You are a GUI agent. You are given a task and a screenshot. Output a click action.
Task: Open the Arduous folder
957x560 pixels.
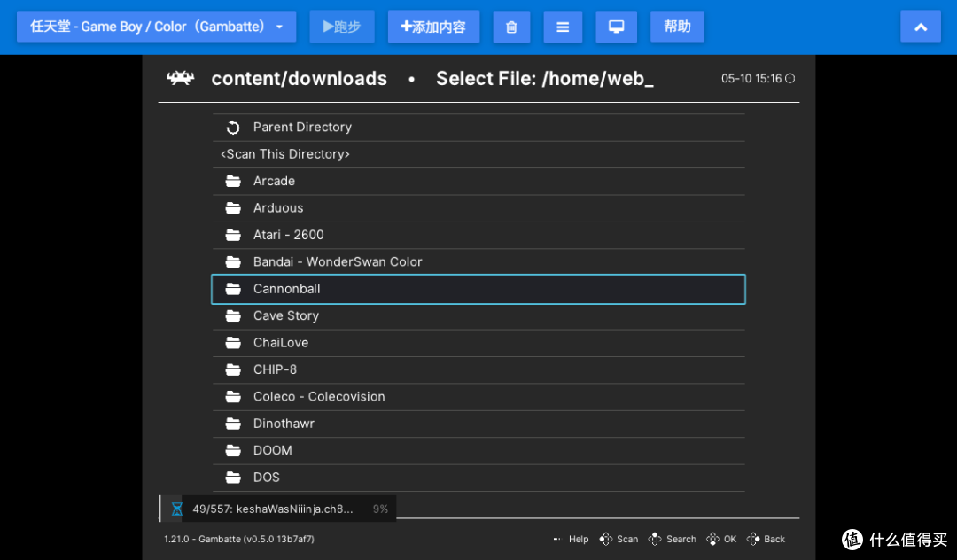pyautogui.click(x=478, y=208)
